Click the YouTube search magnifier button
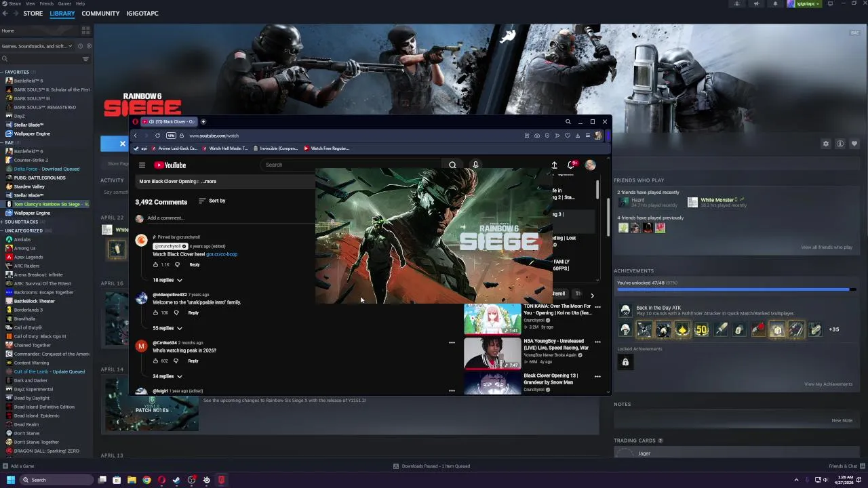This screenshot has width=868, height=488. tap(452, 165)
